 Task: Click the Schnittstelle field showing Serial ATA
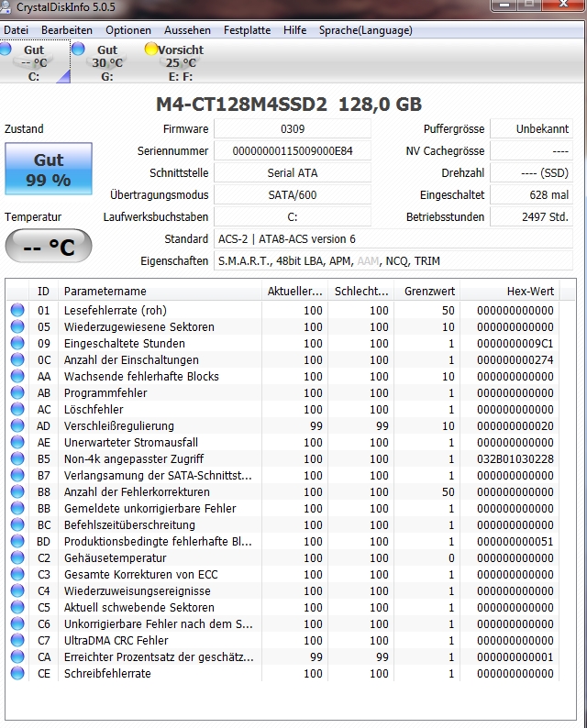tap(292, 172)
